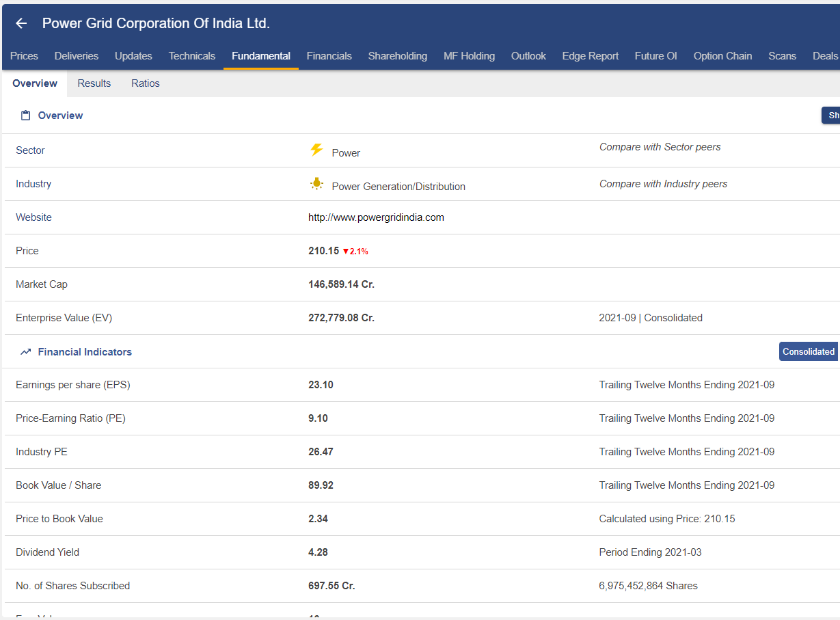The image size is (840, 620).
Task: Switch to the Option Chain tab
Action: 722,56
